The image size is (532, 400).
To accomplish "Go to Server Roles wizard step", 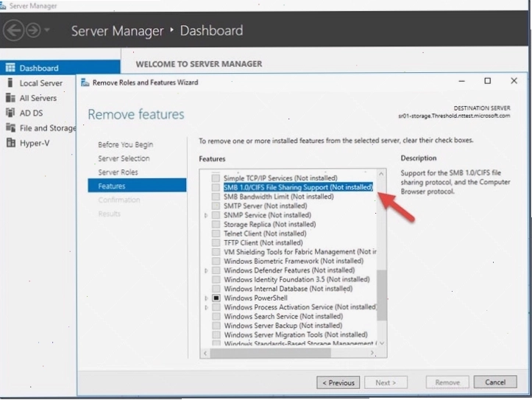I will tap(118, 172).
